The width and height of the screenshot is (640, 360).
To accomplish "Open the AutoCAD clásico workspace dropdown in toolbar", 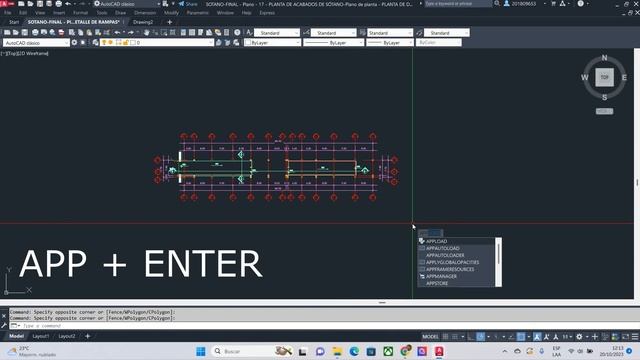I will pyautogui.click(x=36, y=42).
